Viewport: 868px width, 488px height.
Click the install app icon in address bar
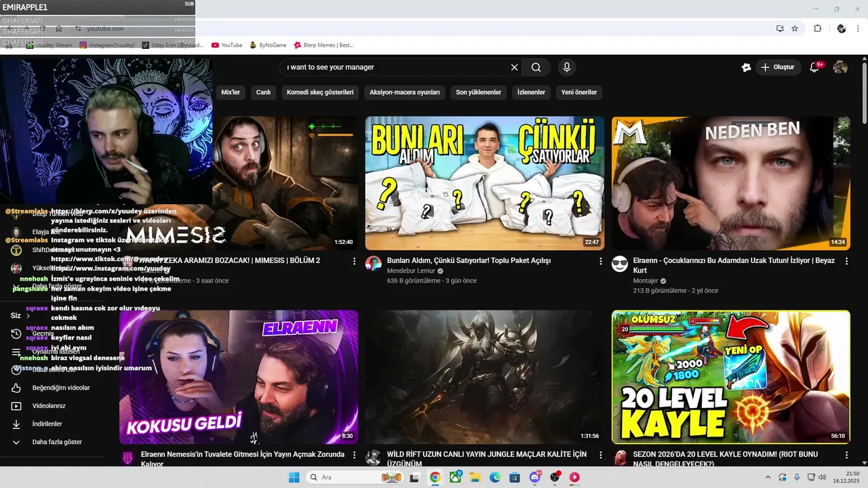coord(780,28)
